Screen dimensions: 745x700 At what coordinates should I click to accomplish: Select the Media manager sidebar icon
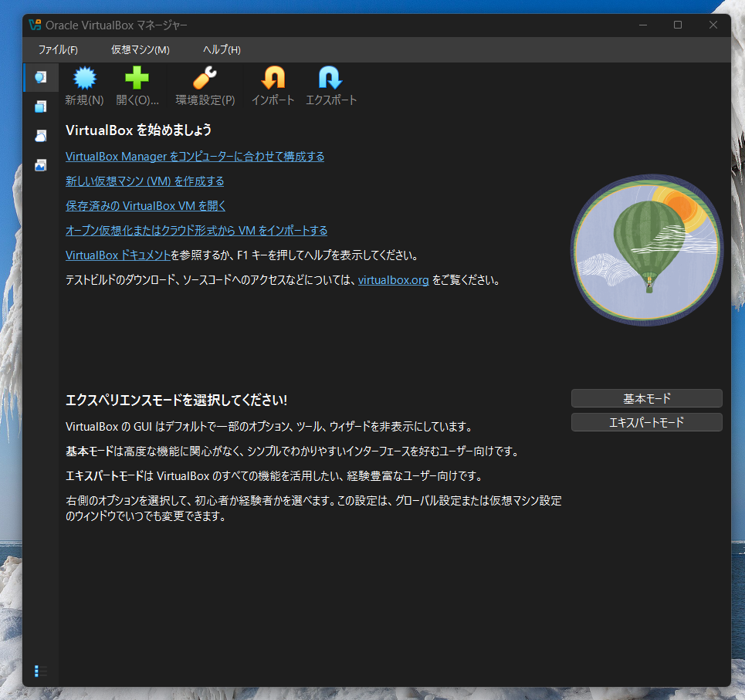click(40, 164)
